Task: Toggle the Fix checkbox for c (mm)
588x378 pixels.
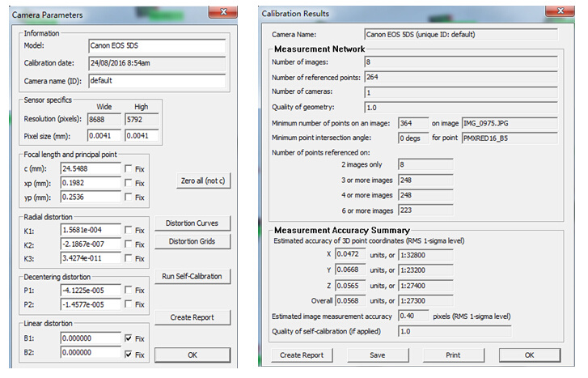Action: coord(129,168)
